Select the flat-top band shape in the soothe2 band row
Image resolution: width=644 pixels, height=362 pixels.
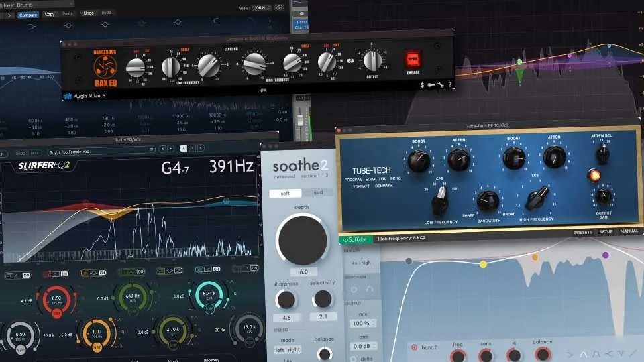(x=597, y=354)
